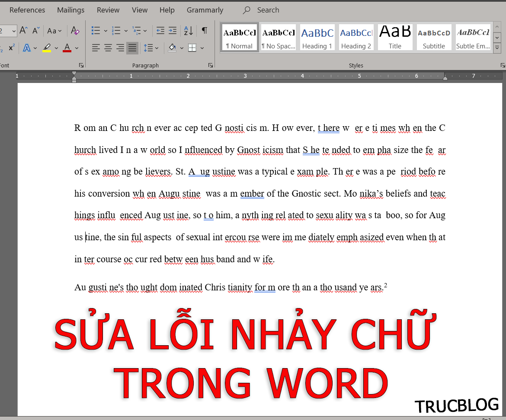Expand the numbering library dropdown
Viewport: 506px width, 420px height.
[x=126, y=31]
